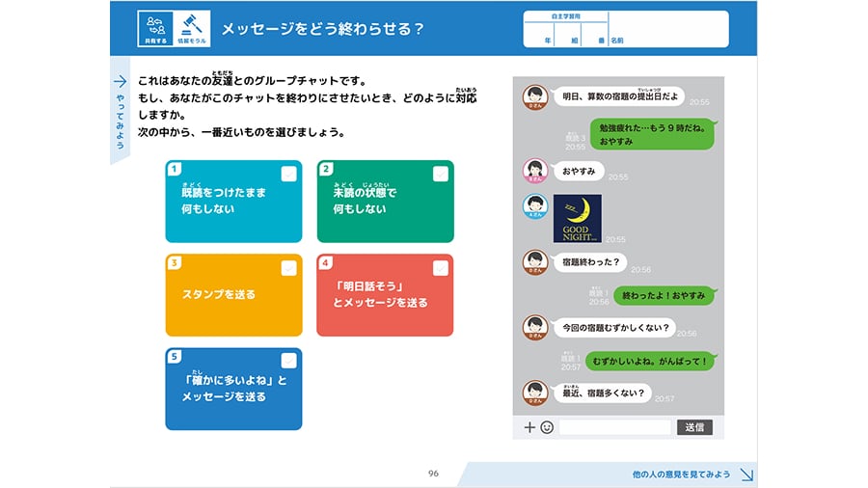This screenshot has height=488, width=868.
Task: Select the 「明日話そう」とメッセージを送る card
Action: (385, 295)
